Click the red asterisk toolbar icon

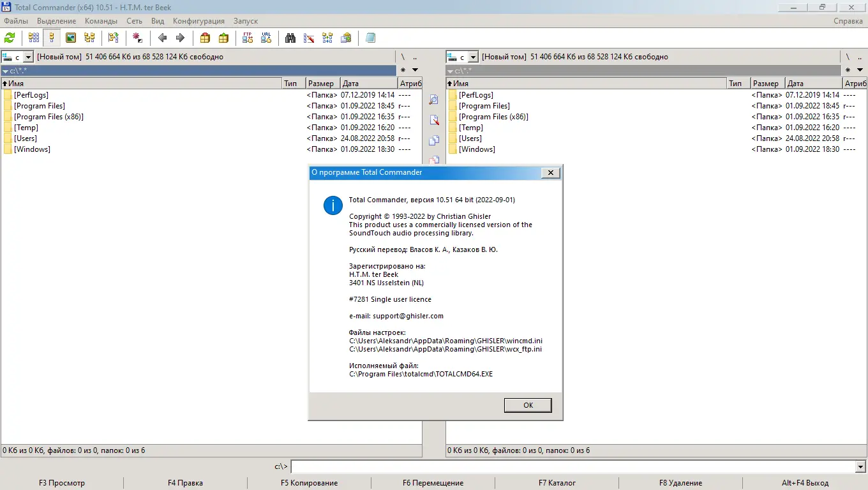[137, 38]
